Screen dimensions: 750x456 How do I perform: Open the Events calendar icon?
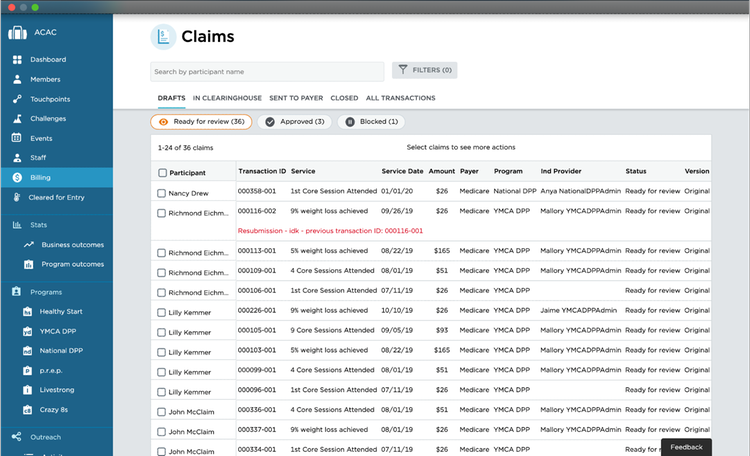17,138
